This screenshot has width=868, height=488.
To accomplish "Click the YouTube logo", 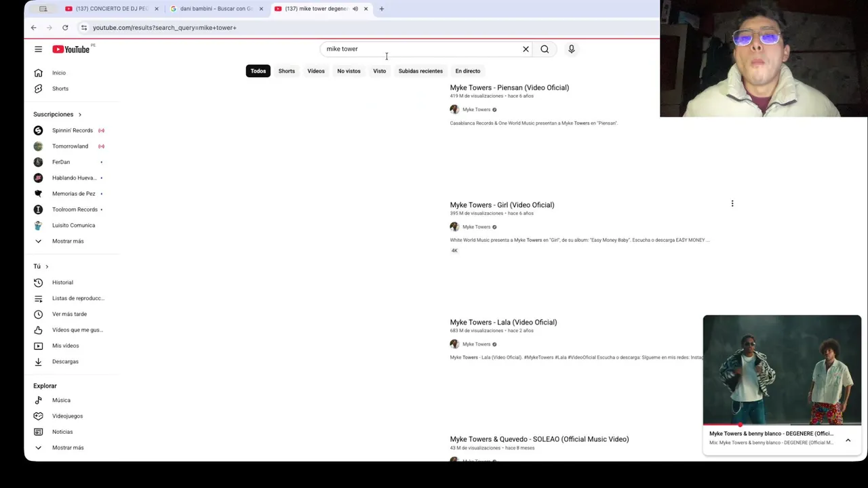I will click(x=71, y=49).
